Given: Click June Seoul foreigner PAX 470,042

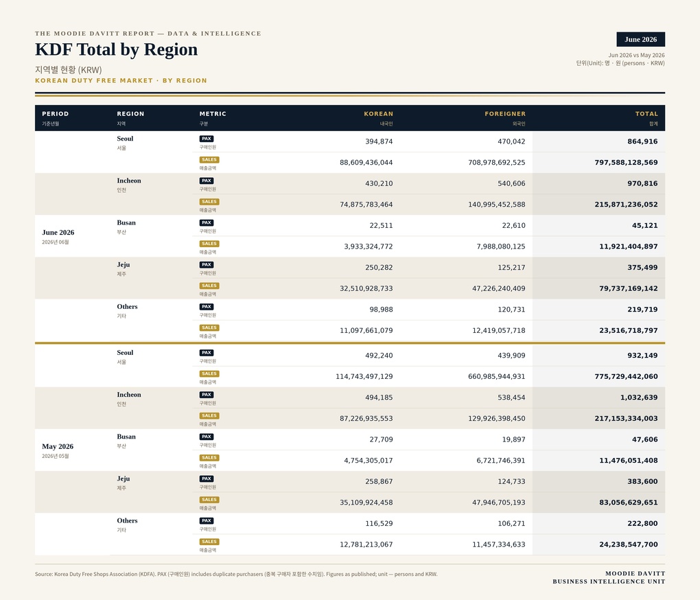Looking at the screenshot, I should tap(511, 141).
